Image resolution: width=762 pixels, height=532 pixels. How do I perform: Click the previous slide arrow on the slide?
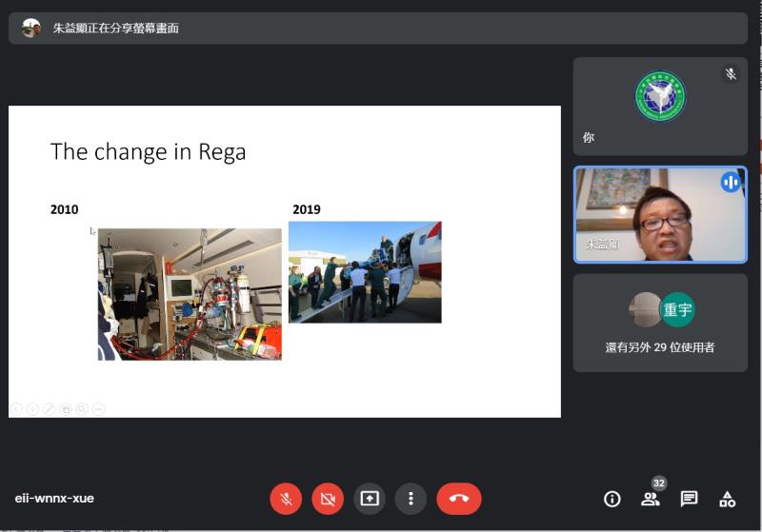[x=16, y=409]
